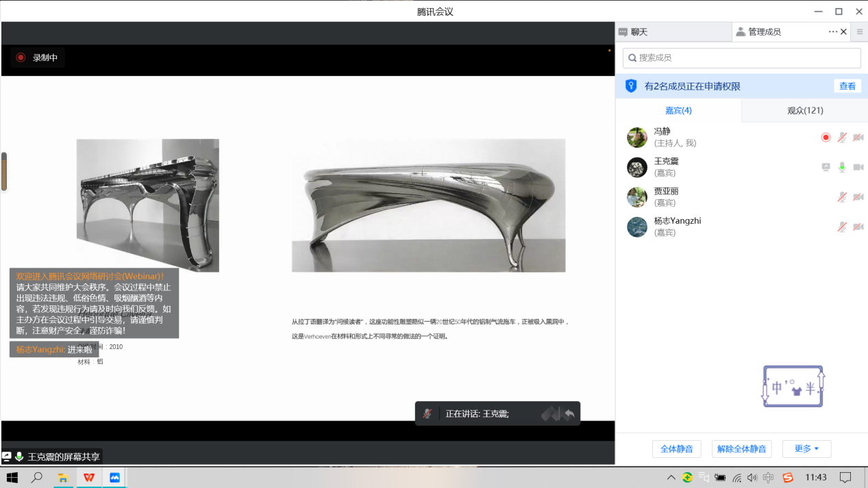Click the 全体静音 button
This screenshot has width=868, height=488.
click(x=676, y=449)
